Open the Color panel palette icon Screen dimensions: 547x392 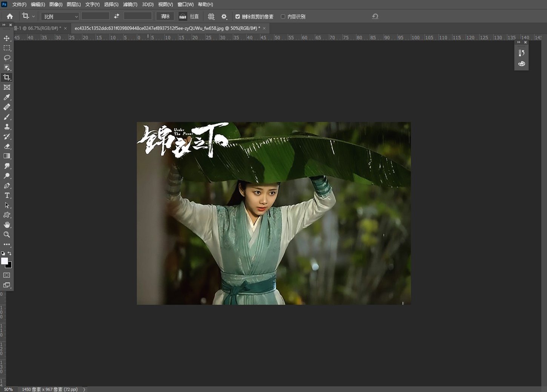[x=521, y=64]
